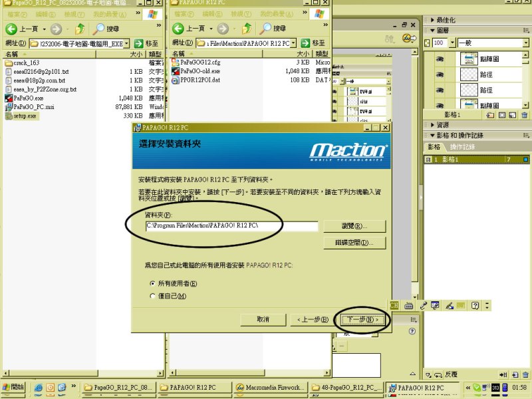Open address dropdown in left Explorer window
Image resolution: width=532 pixels, height=399 pixels.
(126, 43)
